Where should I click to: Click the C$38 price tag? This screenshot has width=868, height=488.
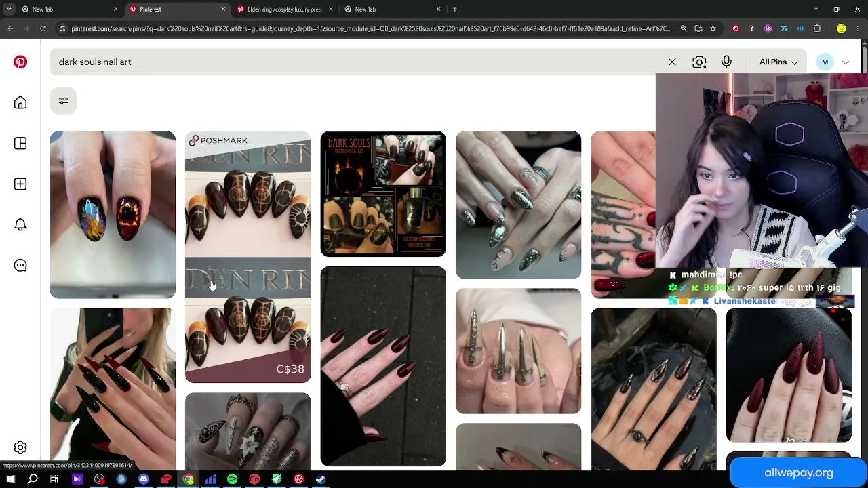coord(290,369)
